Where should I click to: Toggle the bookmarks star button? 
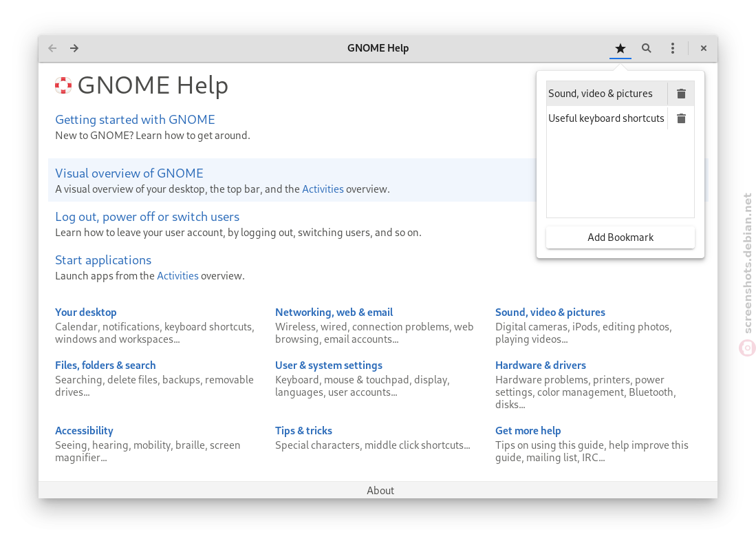click(620, 48)
